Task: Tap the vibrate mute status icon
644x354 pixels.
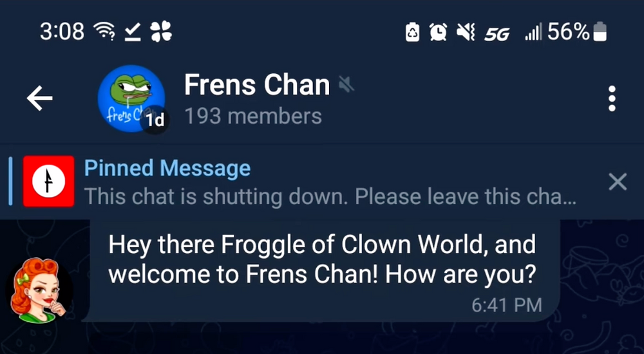Action: tap(466, 32)
